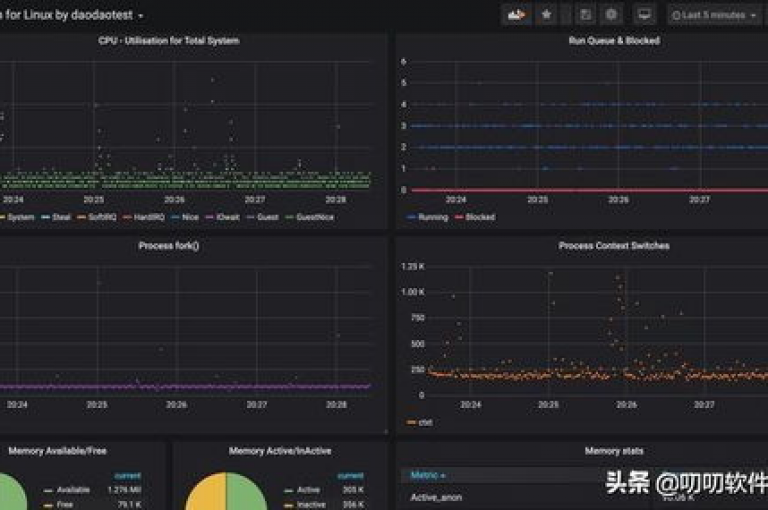Open CPU Utilisation for Total System panel title
Screen dimensions: 768x510
[x=169, y=41]
